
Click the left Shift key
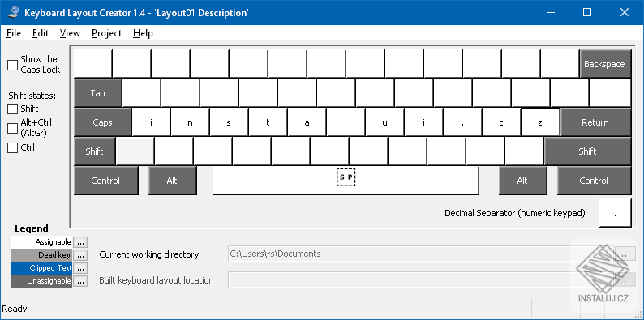click(94, 151)
